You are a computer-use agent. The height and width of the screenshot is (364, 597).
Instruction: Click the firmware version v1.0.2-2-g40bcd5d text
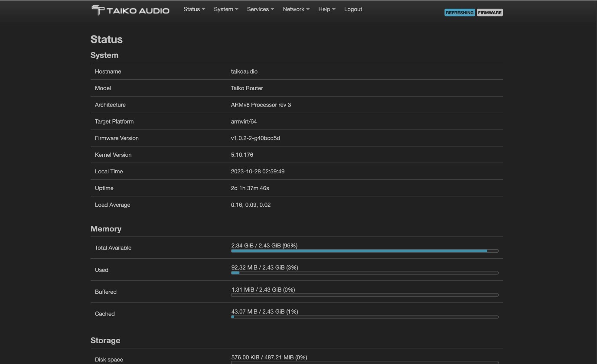coord(255,138)
